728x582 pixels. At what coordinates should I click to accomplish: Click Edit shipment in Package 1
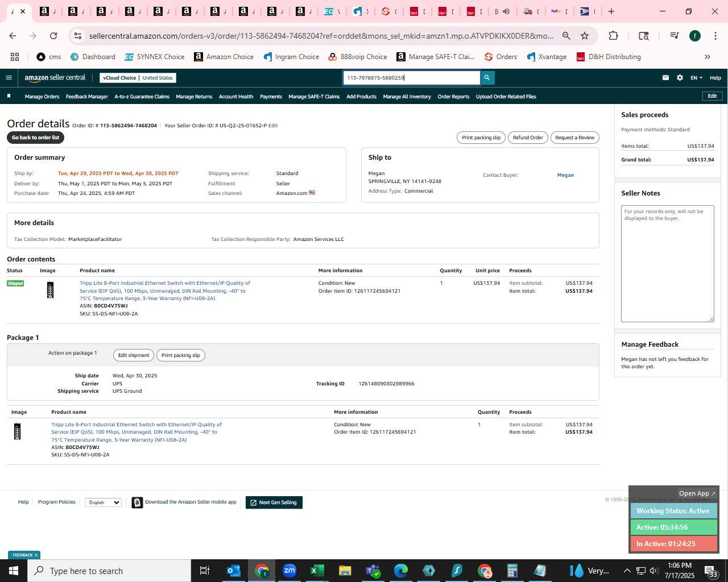coord(134,355)
